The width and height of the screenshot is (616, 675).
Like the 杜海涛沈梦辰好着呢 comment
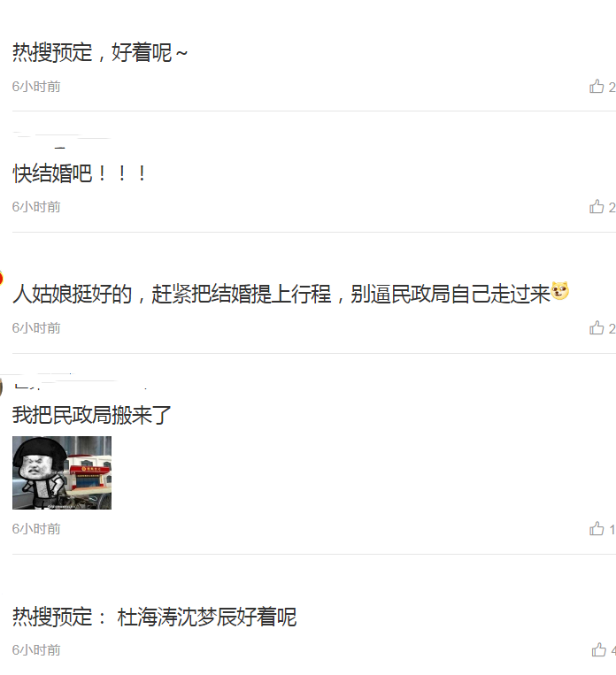point(599,649)
